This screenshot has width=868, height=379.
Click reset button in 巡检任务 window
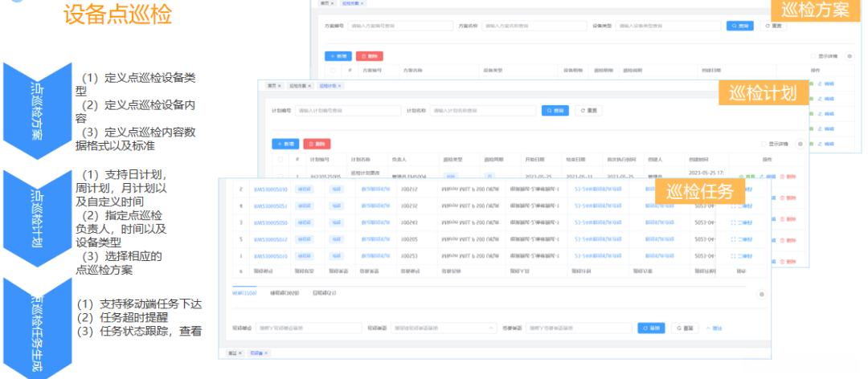685,328
